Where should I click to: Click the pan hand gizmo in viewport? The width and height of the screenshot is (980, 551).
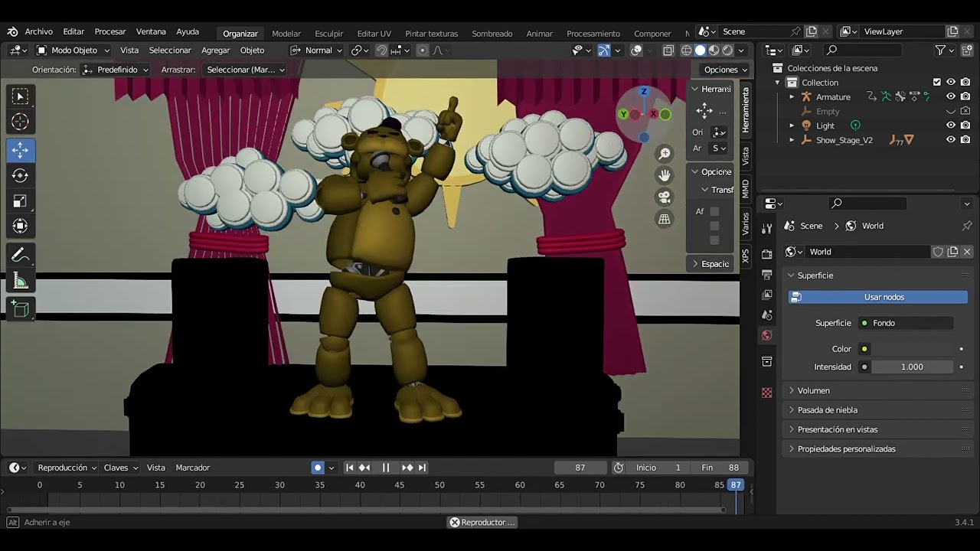tap(665, 175)
